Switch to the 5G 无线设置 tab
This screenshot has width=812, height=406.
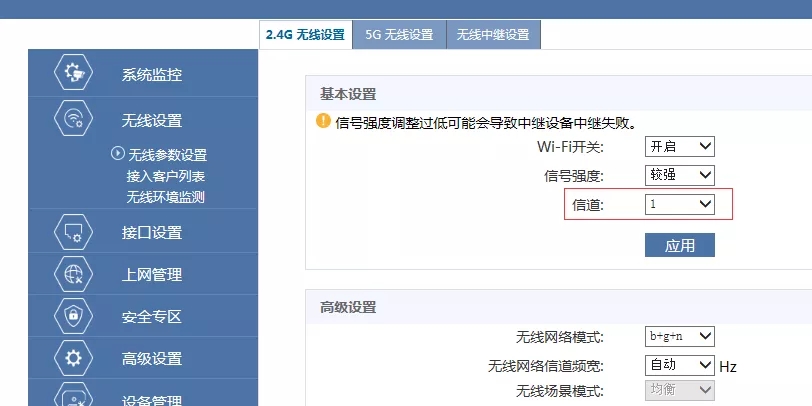(x=399, y=35)
